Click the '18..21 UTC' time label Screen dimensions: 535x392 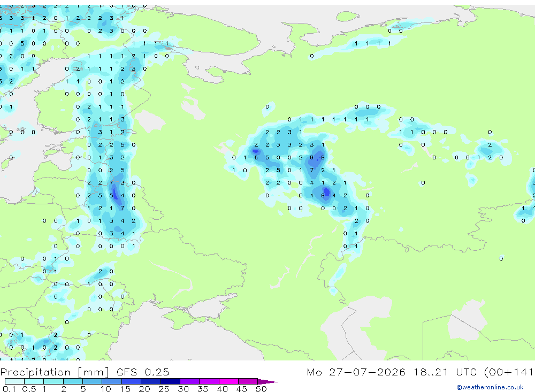(445, 372)
